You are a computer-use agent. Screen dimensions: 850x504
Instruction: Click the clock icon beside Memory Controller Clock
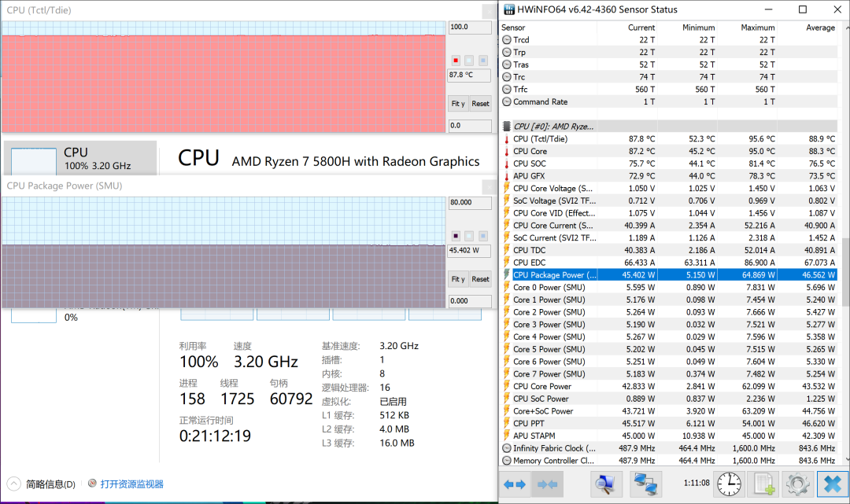click(x=507, y=461)
